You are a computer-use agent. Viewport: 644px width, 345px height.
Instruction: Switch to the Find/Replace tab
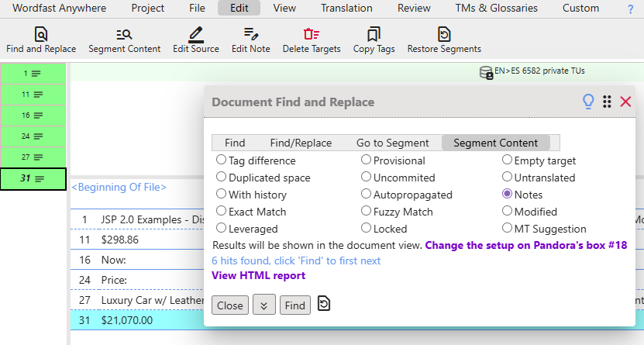pos(301,143)
